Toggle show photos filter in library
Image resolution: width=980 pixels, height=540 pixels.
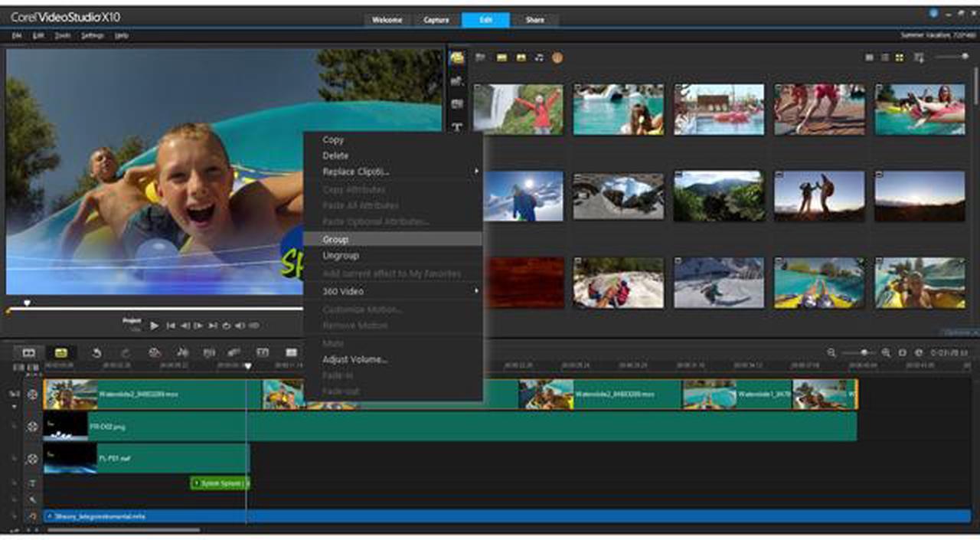(x=521, y=57)
